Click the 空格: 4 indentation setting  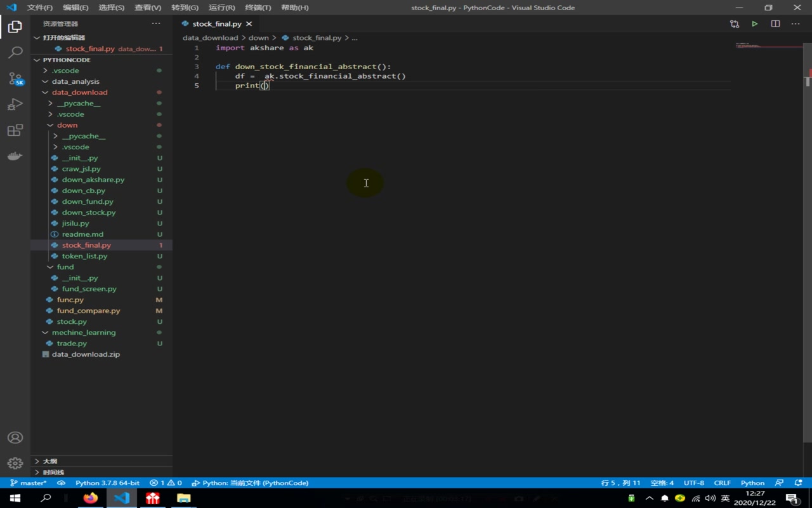pyautogui.click(x=662, y=483)
